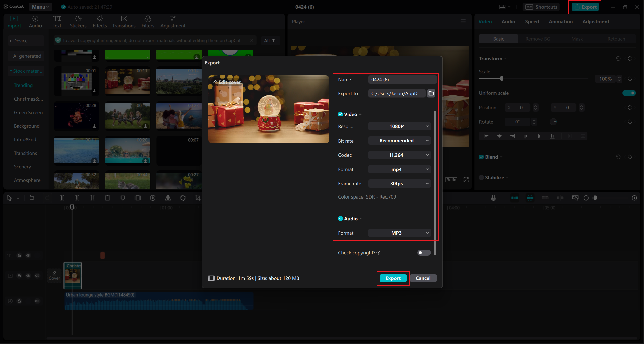This screenshot has width=644, height=344.
Task: Switch to the Audio tab in top toolbar
Action: click(x=35, y=22)
